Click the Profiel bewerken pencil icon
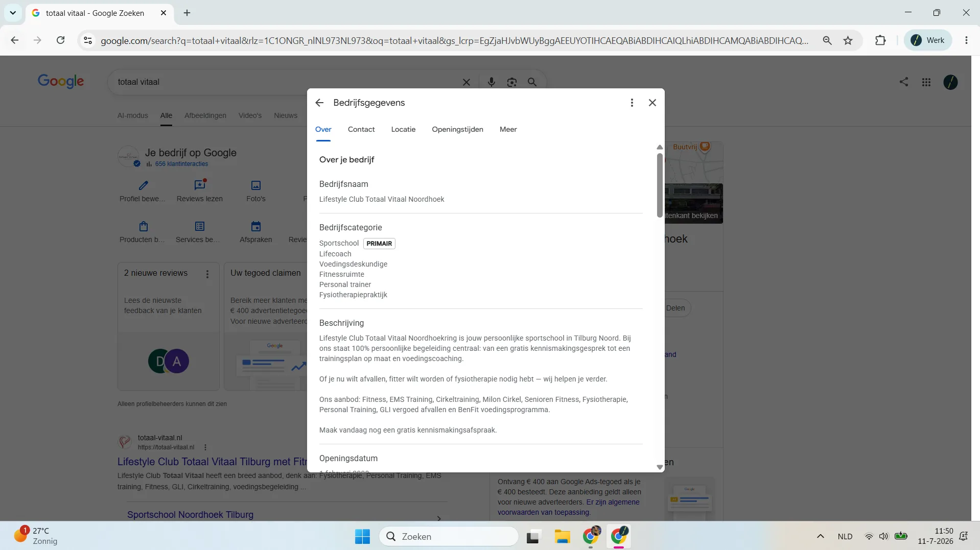This screenshot has width=980, height=550. (x=143, y=185)
